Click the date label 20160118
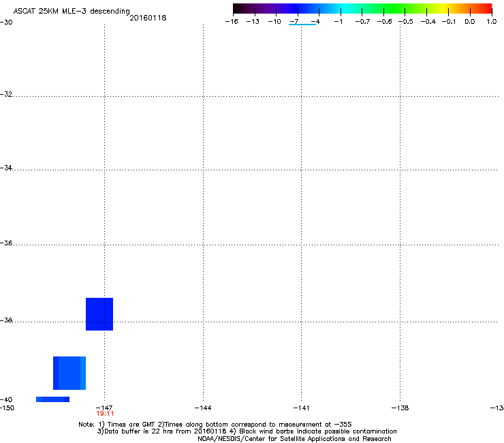The image size is (504, 443). click(x=148, y=18)
